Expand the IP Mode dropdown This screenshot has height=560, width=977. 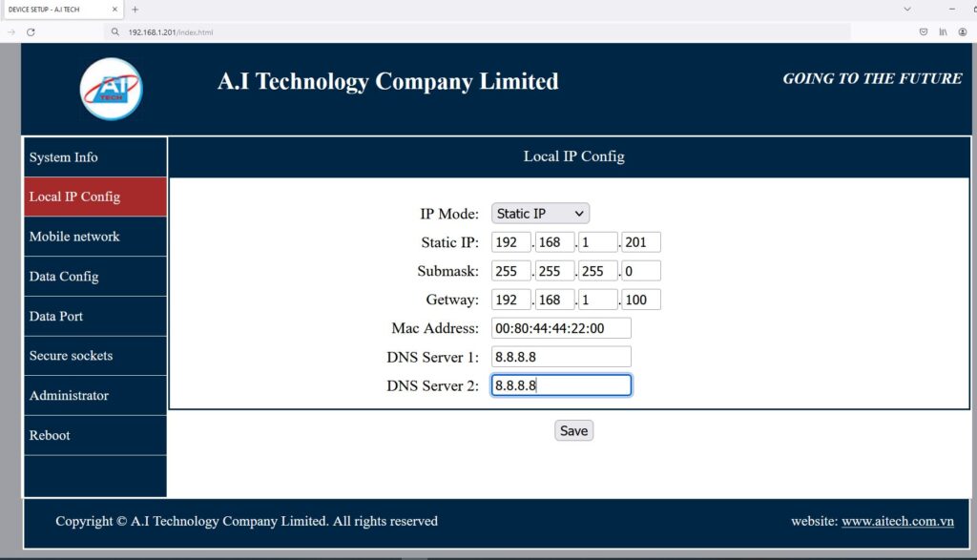point(541,214)
